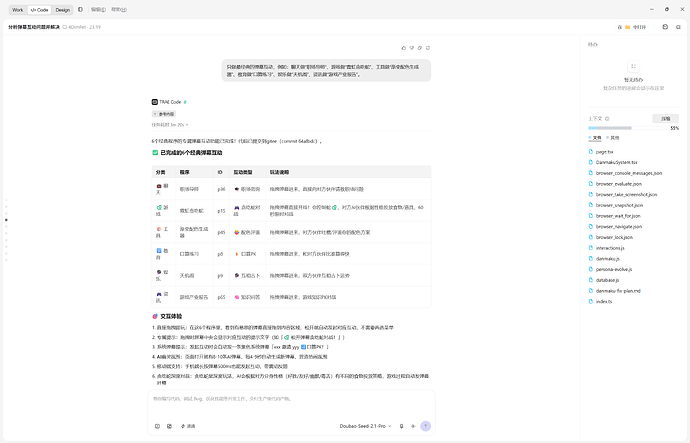Click the info icon next to 上下文
This screenshot has height=443, width=690.
(x=607, y=119)
